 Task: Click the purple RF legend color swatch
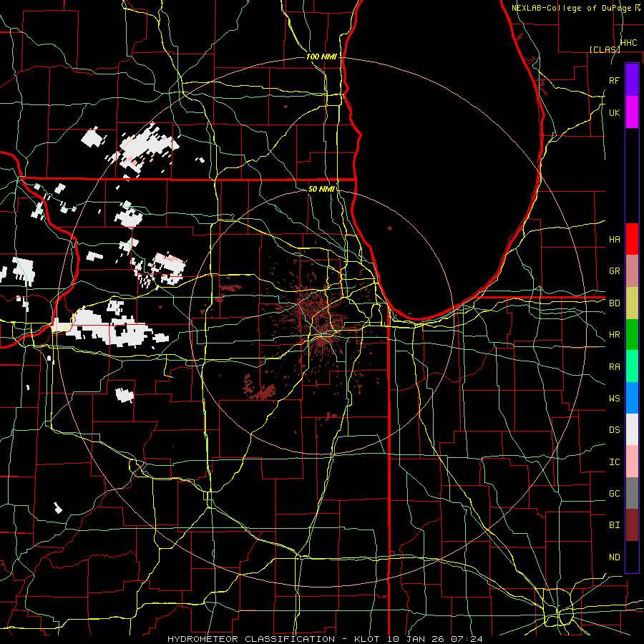pos(632,80)
